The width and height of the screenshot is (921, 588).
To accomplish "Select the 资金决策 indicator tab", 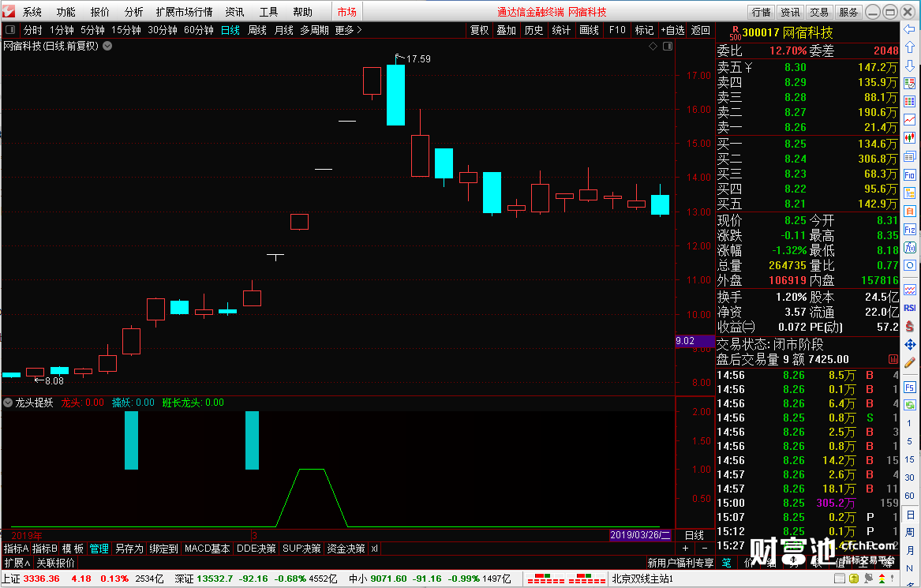I will point(346,549).
